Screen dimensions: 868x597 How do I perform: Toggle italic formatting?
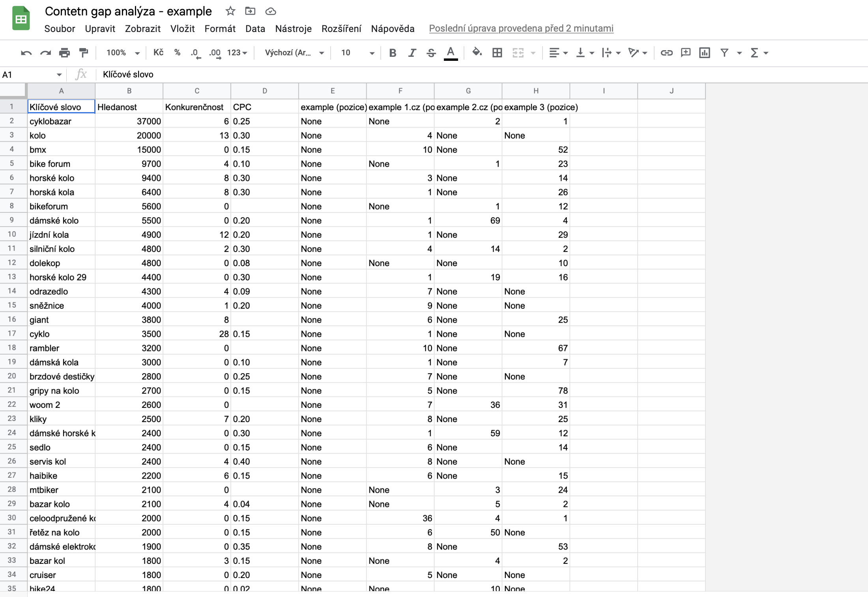(412, 53)
